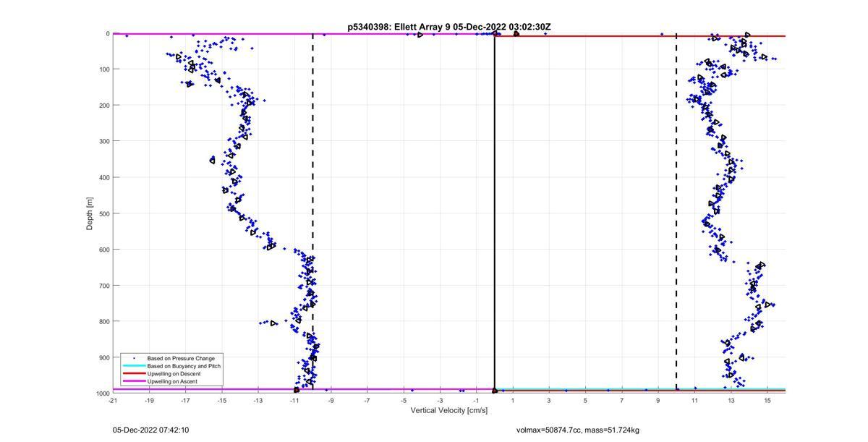Click the depth tick label "300"

click(x=104, y=141)
